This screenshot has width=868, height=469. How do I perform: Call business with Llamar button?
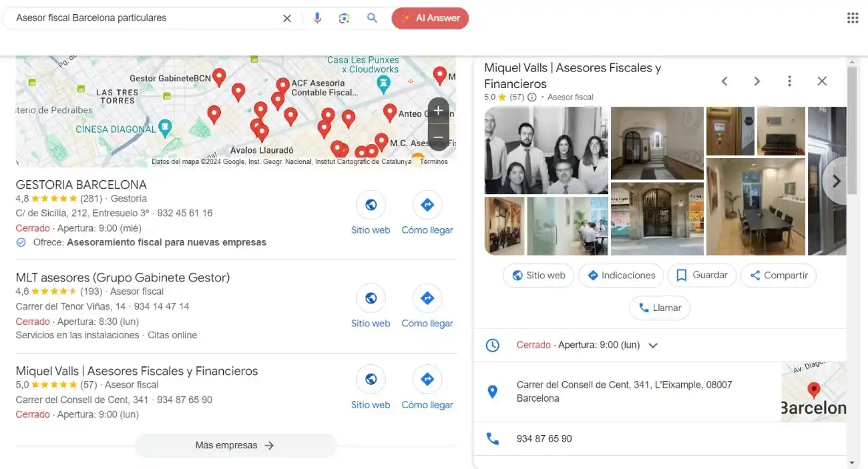coord(660,308)
